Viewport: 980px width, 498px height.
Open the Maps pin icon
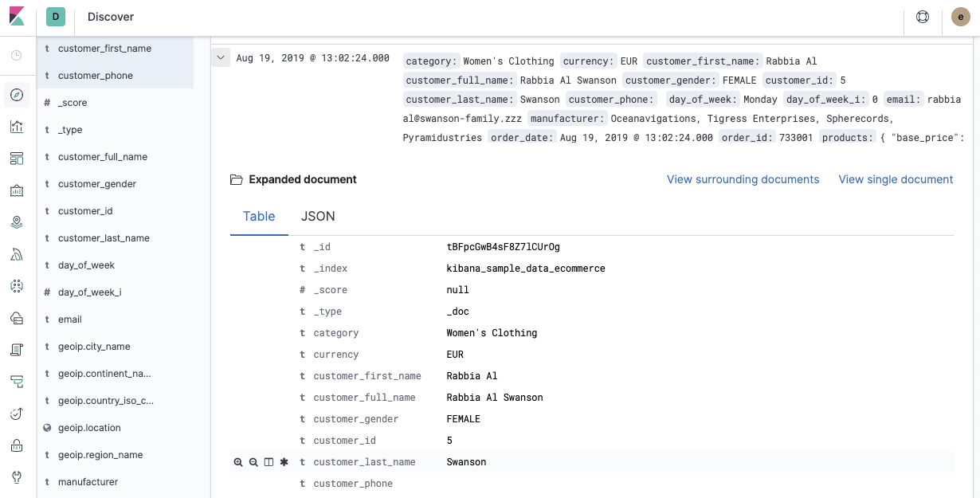[17, 222]
